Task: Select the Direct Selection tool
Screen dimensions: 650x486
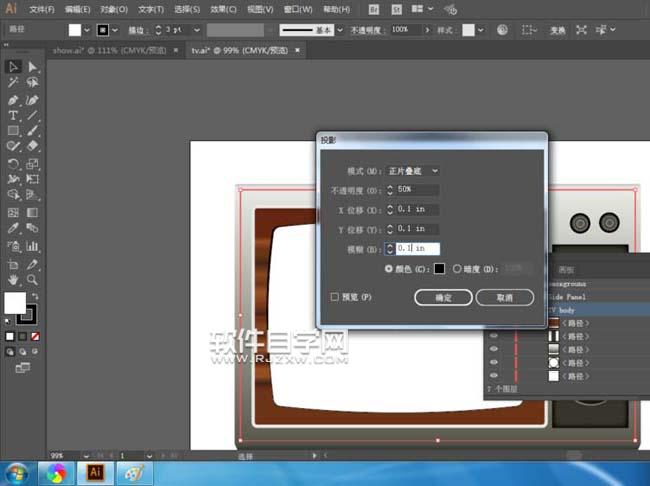Action: (33, 67)
